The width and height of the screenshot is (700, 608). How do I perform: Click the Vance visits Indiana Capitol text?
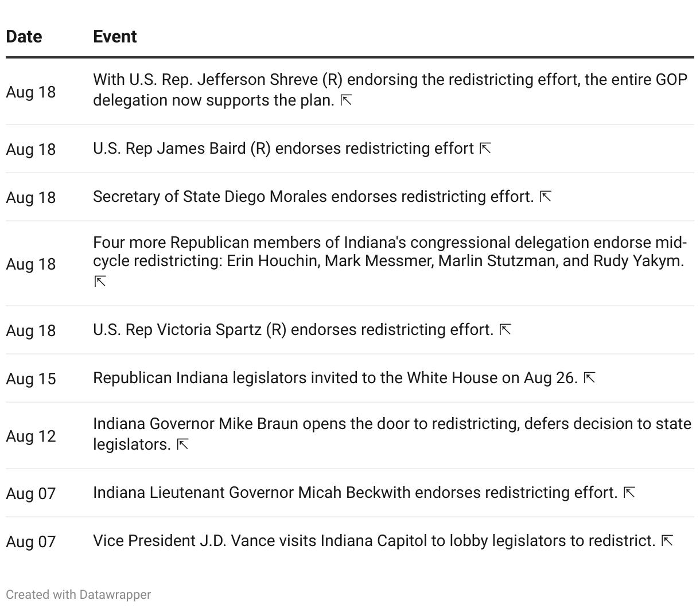click(374, 541)
